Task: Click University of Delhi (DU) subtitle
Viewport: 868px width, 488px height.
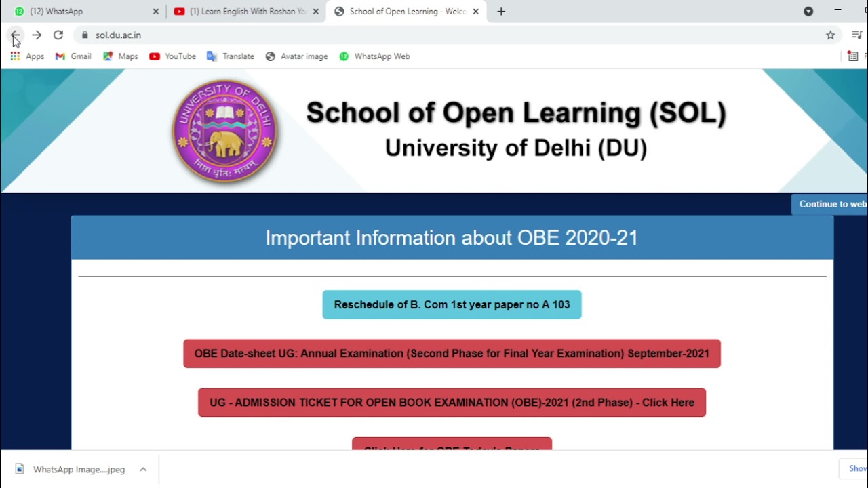Action: [x=516, y=148]
